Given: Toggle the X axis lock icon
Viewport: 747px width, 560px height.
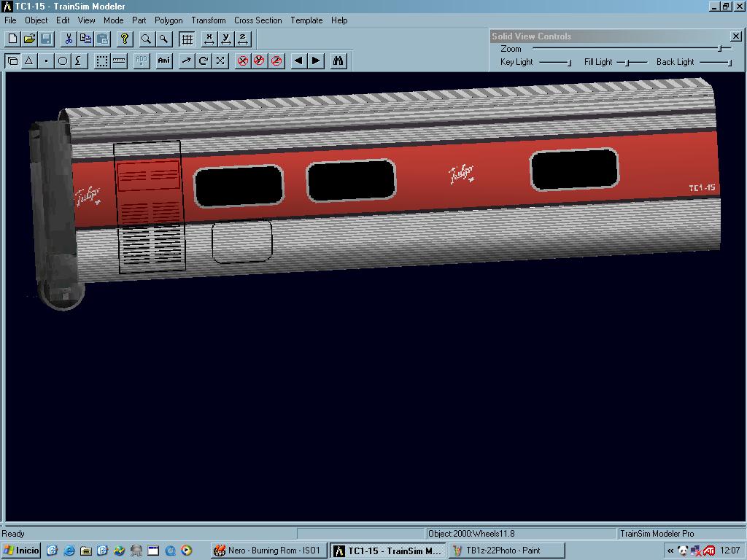Looking at the screenshot, I should pos(243,61).
